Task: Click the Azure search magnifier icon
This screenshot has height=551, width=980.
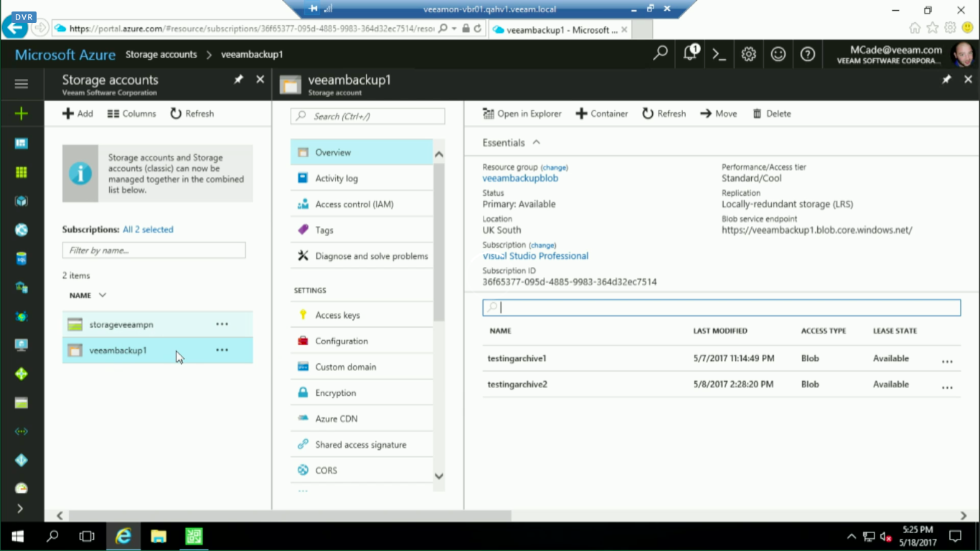Action: point(660,54)
